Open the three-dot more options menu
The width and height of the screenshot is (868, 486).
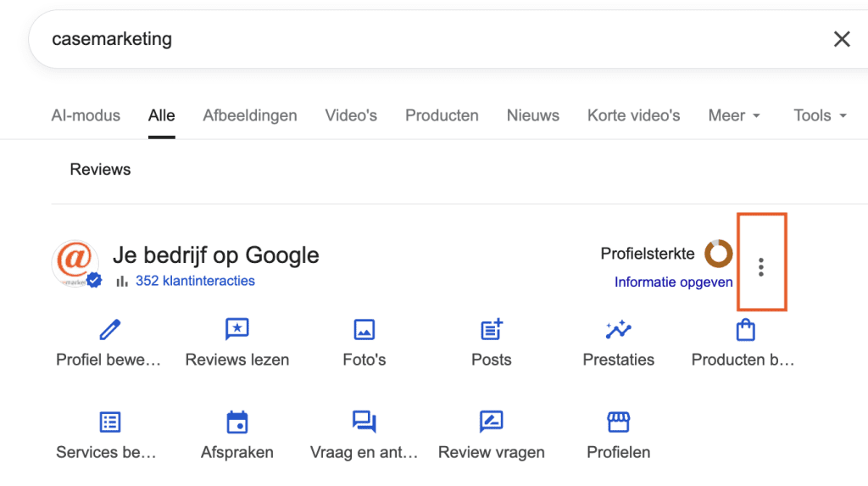[761, 267]
